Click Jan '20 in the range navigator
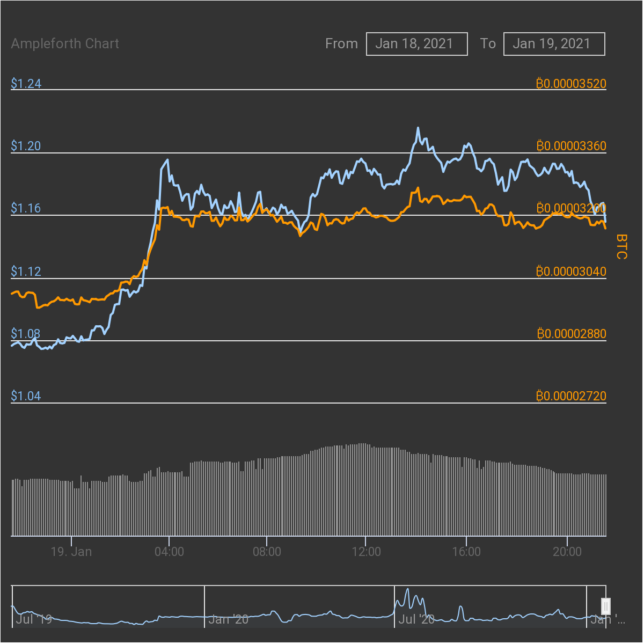Image resolution: width=644 pixels, height=644 pixels. coord(228,620)
